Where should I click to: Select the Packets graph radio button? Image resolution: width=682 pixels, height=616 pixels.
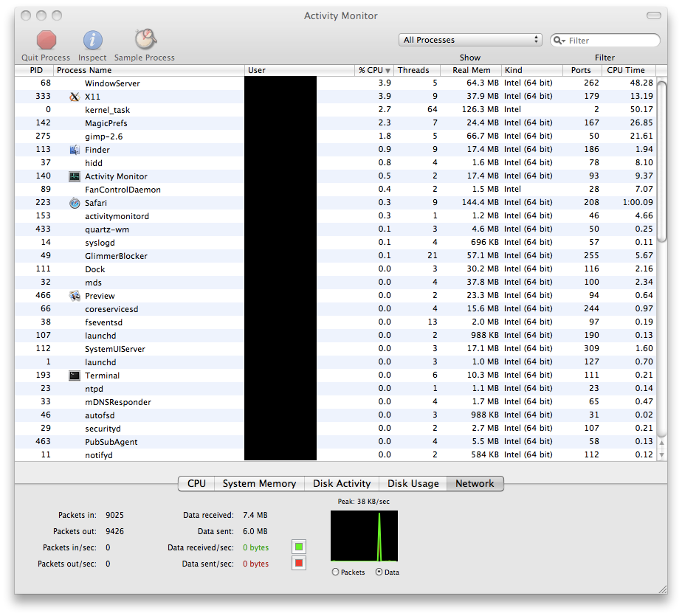[x=335, y=572]
